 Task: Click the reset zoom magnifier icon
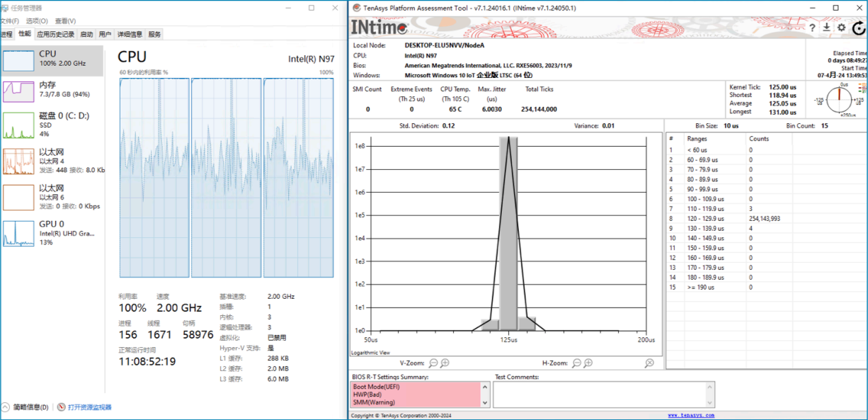point(649,363)
